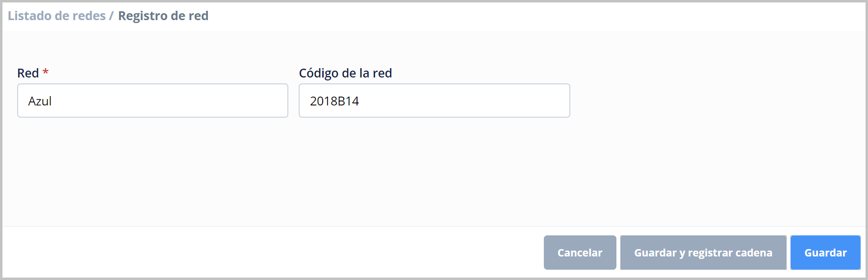Click the Código de la red label

pyautogui.click(x=345, y=73)
